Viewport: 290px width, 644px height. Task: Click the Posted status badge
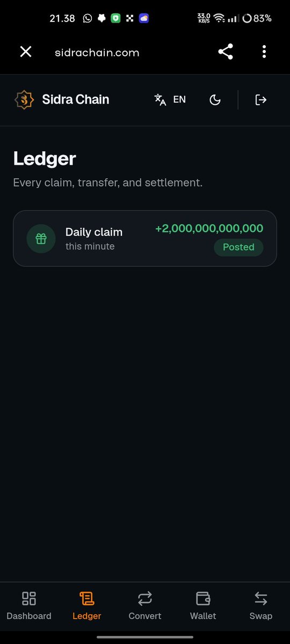tap(238, 247)
